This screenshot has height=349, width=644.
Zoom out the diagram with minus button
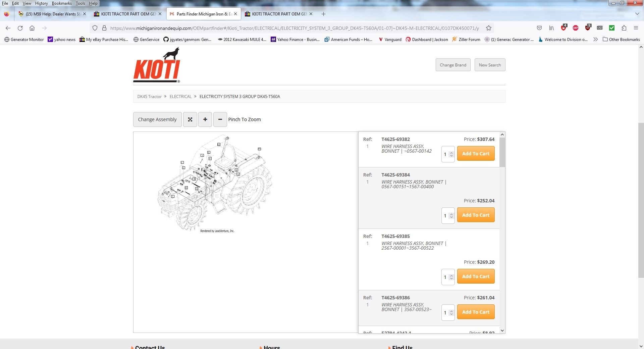pyautogui.click(x=220, y=119)
